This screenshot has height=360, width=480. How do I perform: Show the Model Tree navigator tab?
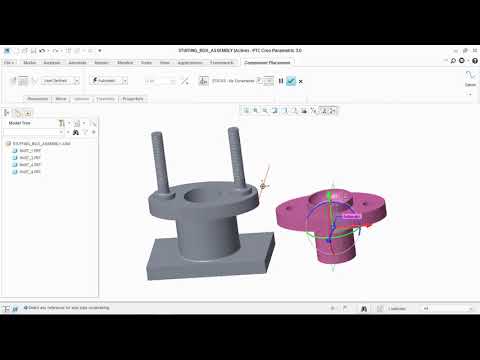pos(6,113)
